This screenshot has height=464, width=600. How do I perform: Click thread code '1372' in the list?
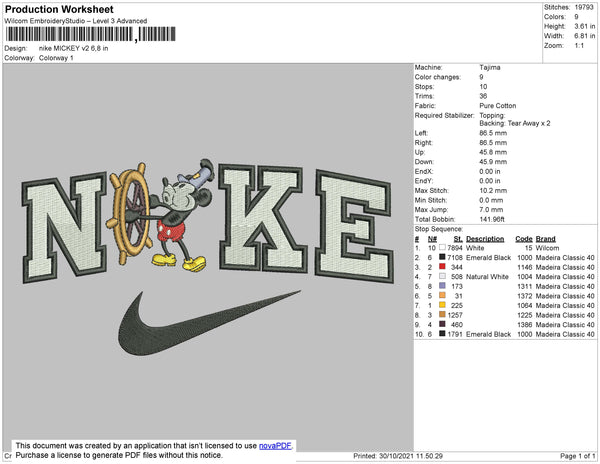tap(525, 296)
